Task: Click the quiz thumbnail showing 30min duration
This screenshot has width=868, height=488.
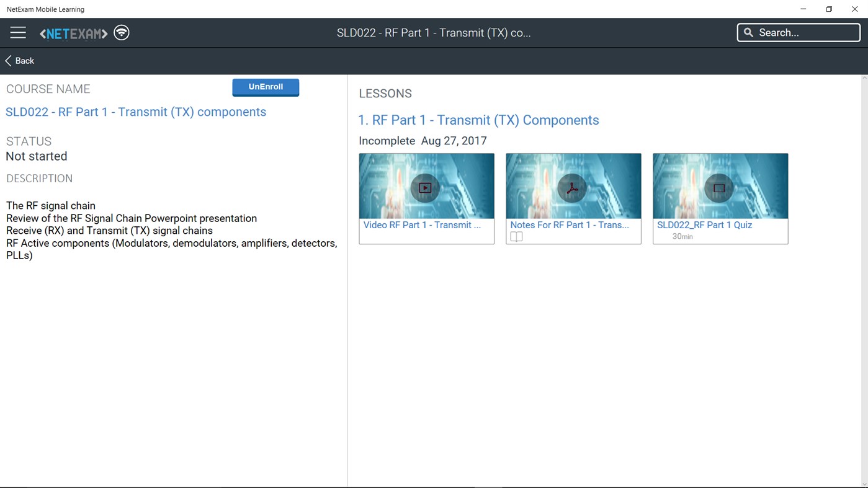Action: pos(719,185)
